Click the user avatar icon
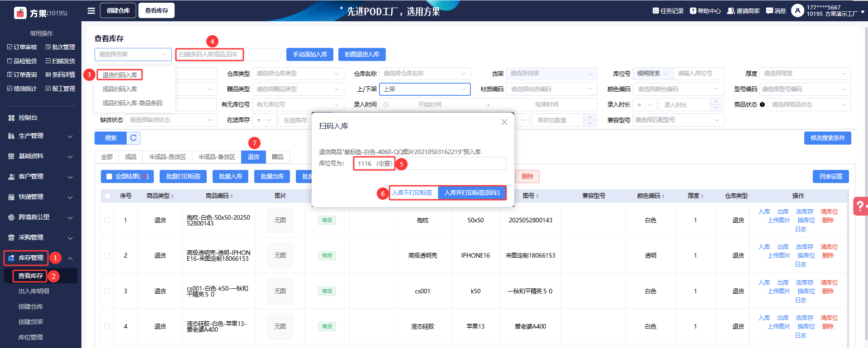The width and height of the screenshot is (868, 348). coord(797,10)
